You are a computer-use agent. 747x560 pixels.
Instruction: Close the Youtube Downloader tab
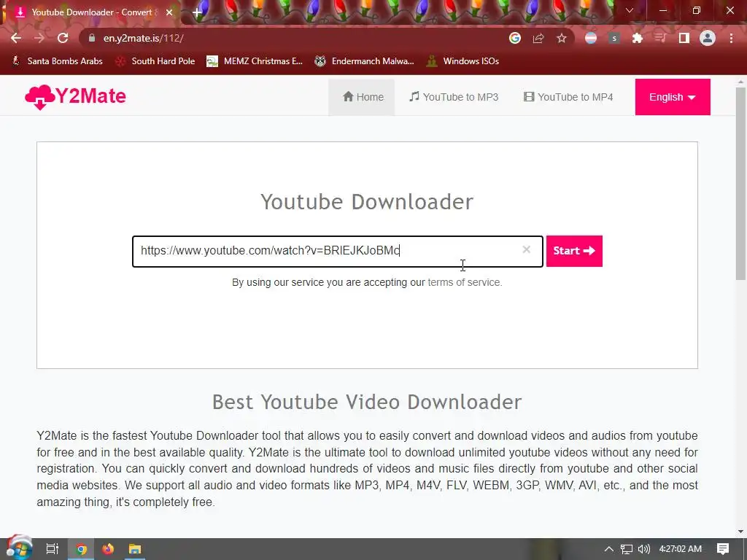[169, 12]
